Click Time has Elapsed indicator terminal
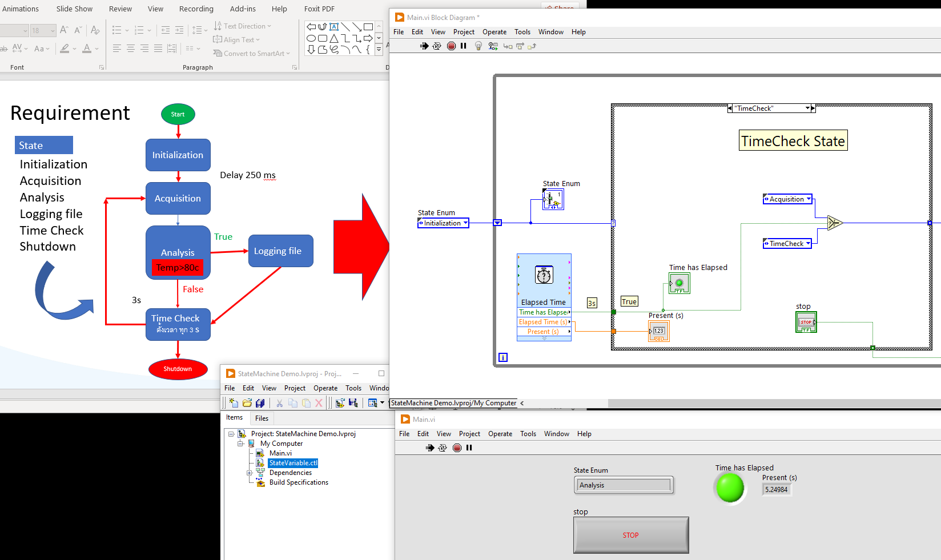This screenshot has width=941, height=560. tap(679, 283)
